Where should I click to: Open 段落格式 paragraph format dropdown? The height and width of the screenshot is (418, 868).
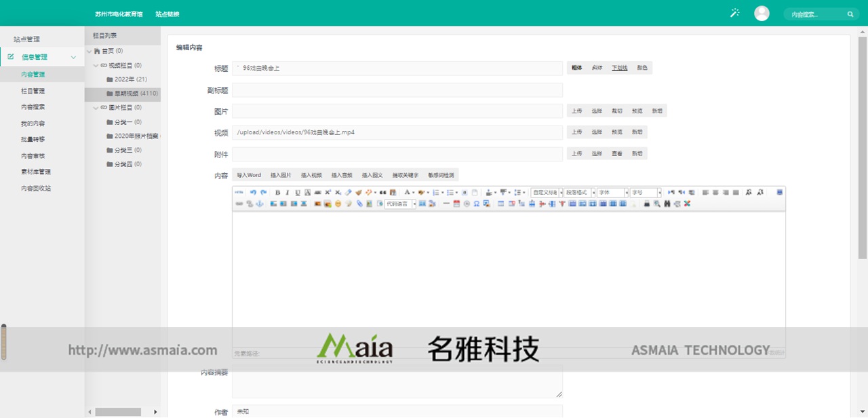click(580, 193)
